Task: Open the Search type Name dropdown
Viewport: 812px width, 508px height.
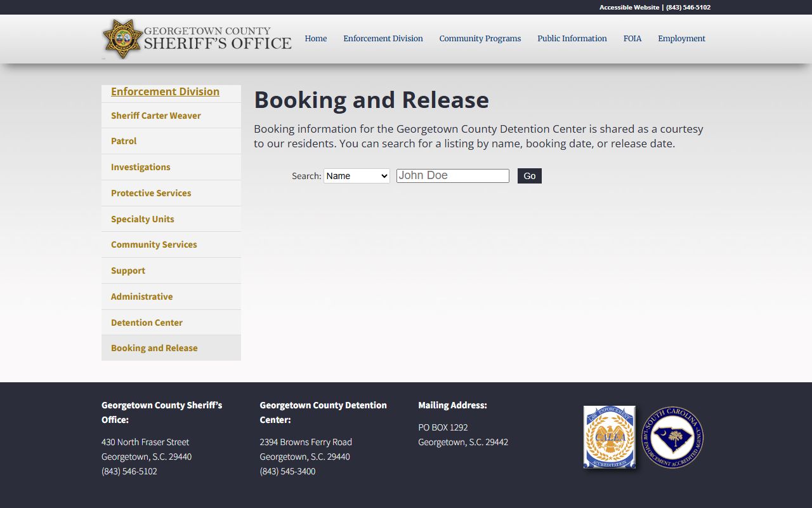Action: click(x=357, y=176)
